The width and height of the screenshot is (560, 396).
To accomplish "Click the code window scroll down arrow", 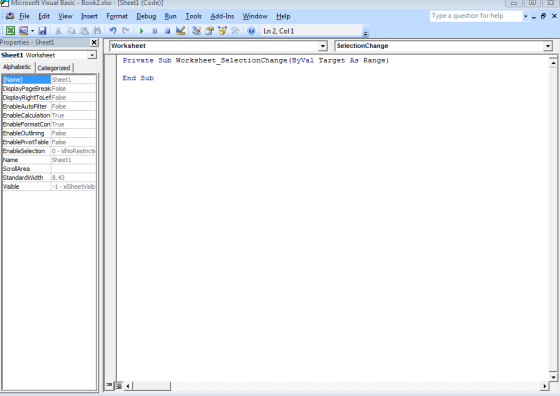I will (553, 377).
